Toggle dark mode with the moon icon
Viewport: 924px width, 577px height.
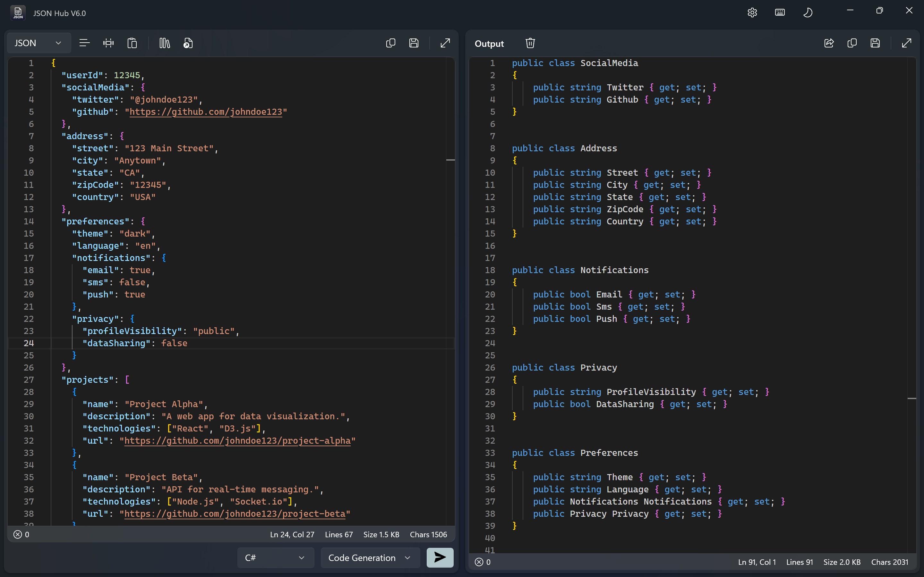coord(808,12)
